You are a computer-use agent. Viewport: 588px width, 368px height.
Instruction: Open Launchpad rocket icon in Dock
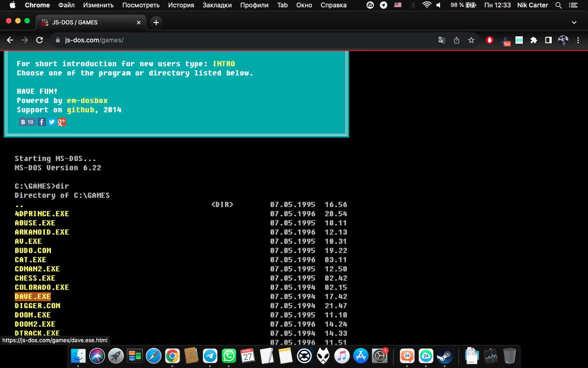tap(116, 355)
